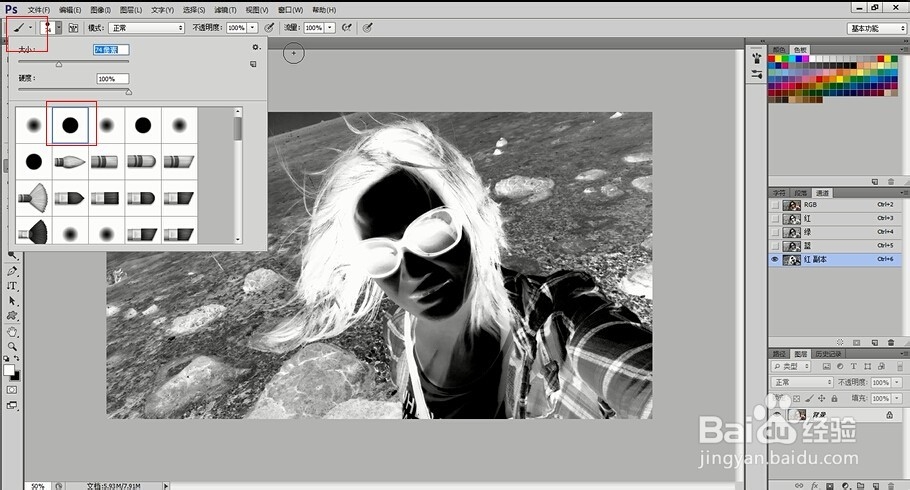Select the Hand tool

coord(12,332)
